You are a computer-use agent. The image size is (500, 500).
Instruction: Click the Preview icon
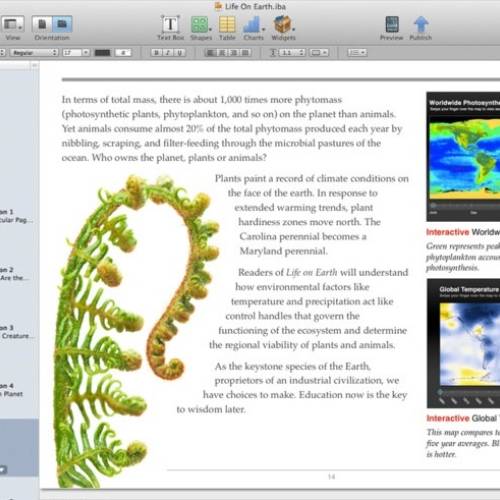pyautogui.click(x=392, y=25)
